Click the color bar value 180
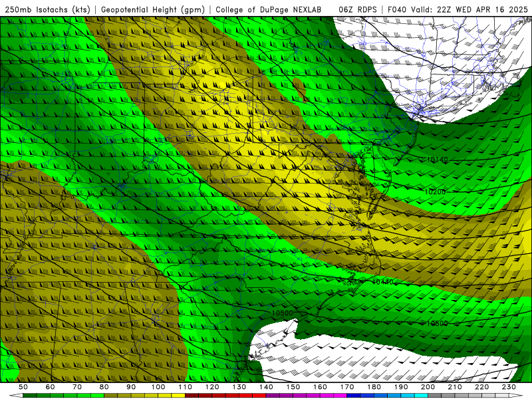The width and height of the screenshot is (532, 399). pos(374,387)
